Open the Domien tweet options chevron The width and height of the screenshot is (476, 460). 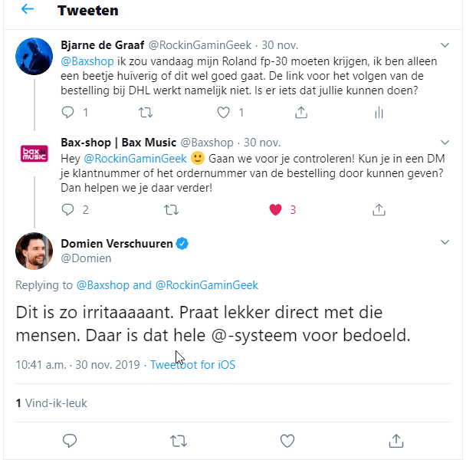click(x=445, y=243)
